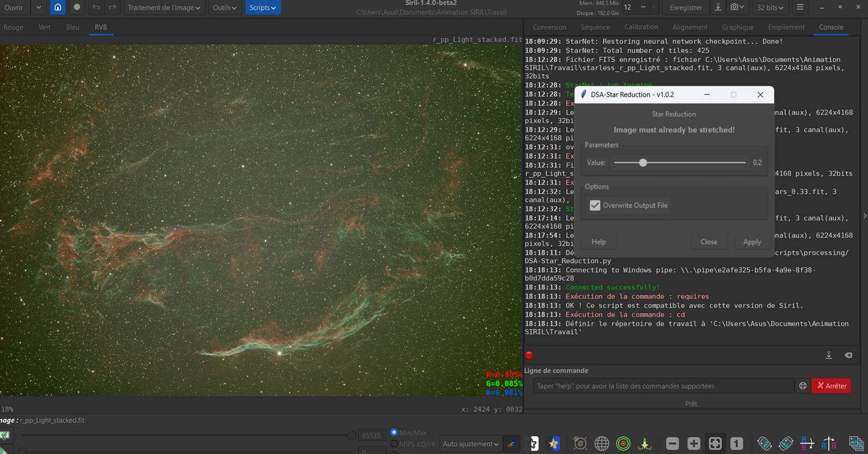Click the zoom in plus icon
868x454 pixels.
coord(694,444)
